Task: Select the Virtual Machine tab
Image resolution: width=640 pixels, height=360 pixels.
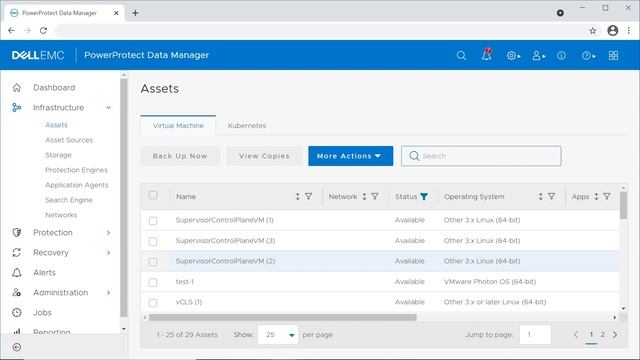Action: [178, 126]
